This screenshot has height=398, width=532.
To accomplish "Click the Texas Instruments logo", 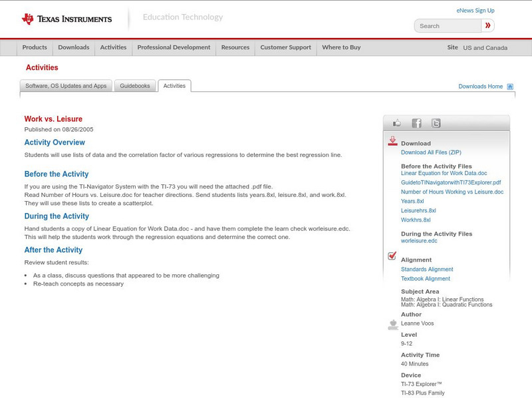I will point(67,19).
